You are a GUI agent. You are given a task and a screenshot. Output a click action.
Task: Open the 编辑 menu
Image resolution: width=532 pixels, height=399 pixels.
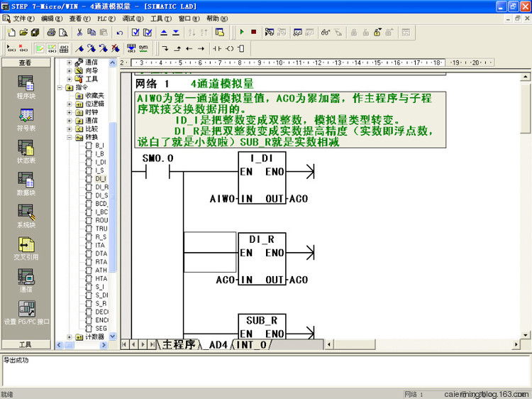coord(52,18)
